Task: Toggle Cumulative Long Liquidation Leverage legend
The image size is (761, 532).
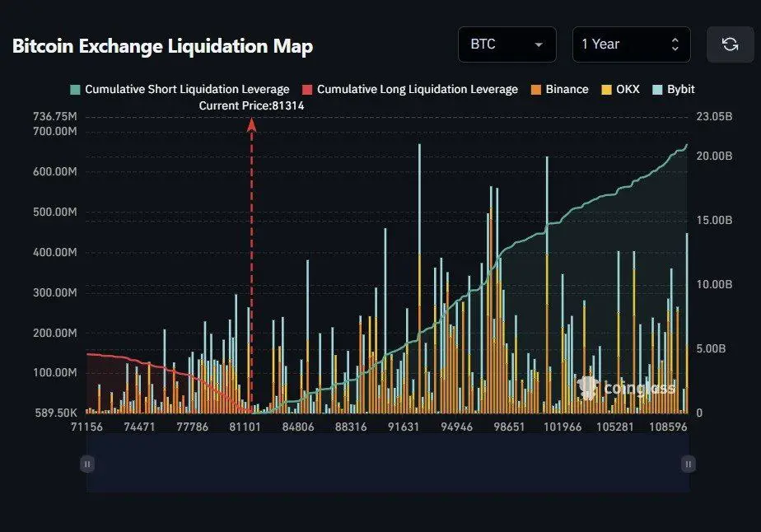Action: coord(410,89)
